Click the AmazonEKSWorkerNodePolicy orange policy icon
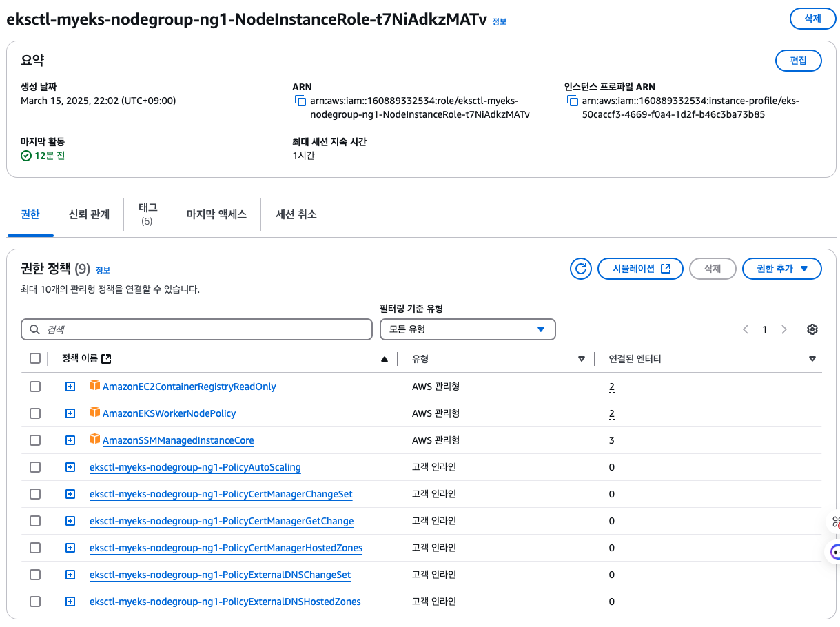This screenshot has width=840, height=627. (94, 412)
